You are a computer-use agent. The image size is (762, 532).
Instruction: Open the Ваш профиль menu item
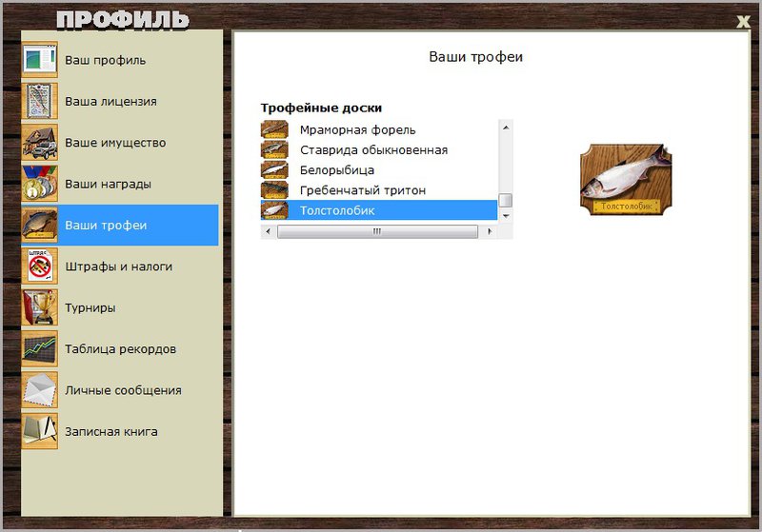(120, 60)
